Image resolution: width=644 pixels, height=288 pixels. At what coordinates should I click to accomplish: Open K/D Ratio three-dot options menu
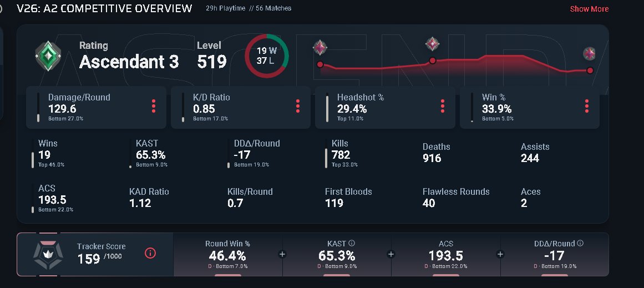click(298, 106)
